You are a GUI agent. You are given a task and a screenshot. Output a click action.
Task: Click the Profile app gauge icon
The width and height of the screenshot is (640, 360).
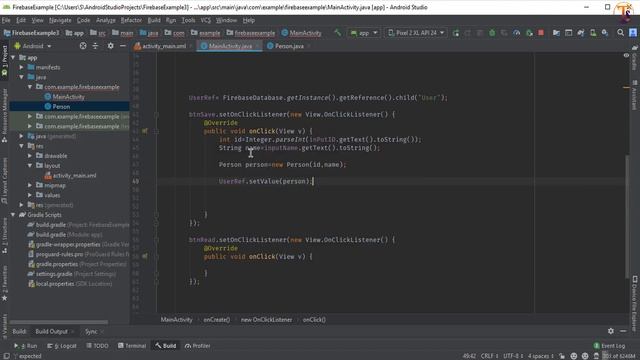click(517, 33)
